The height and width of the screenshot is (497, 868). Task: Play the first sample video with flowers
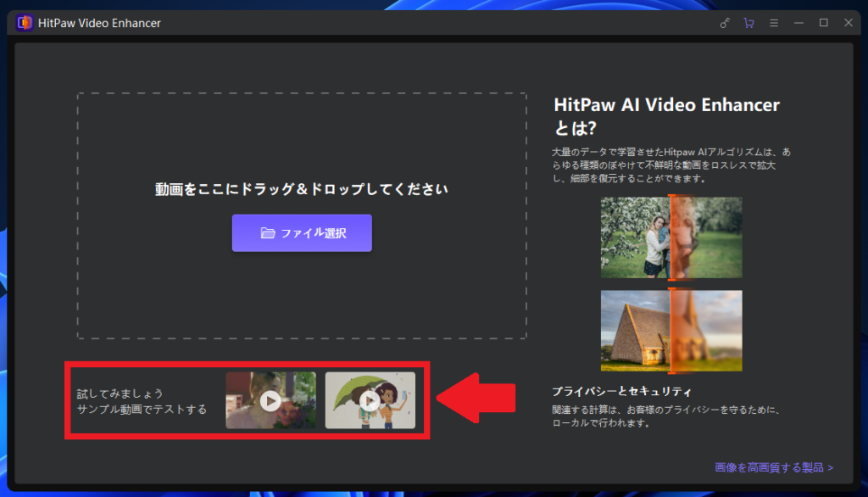pyautogui.click(x=270, y=400)
